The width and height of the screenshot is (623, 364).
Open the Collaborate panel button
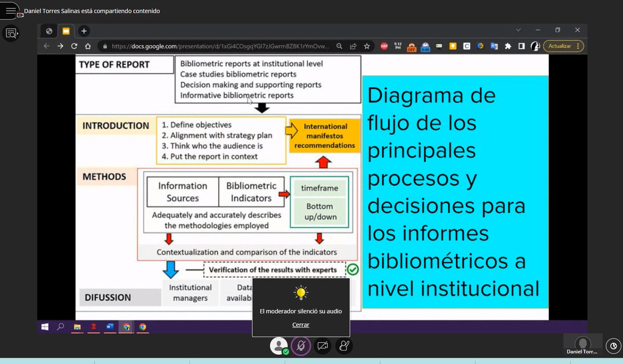click(614, 346)
